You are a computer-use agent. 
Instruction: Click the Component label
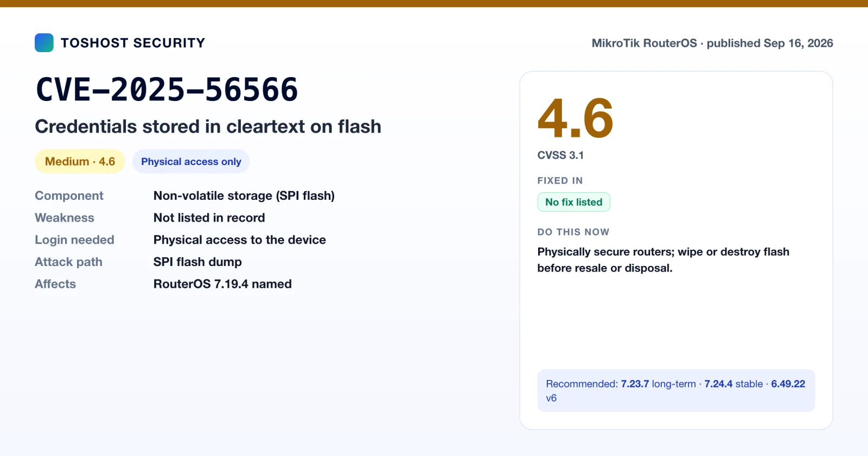[69, 195]
